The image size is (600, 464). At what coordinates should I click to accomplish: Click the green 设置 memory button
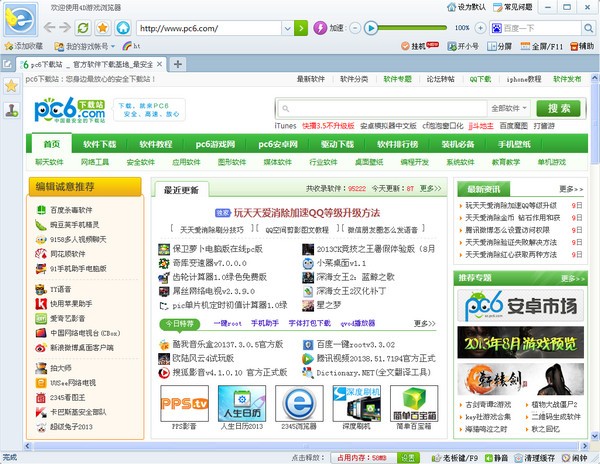408,457
